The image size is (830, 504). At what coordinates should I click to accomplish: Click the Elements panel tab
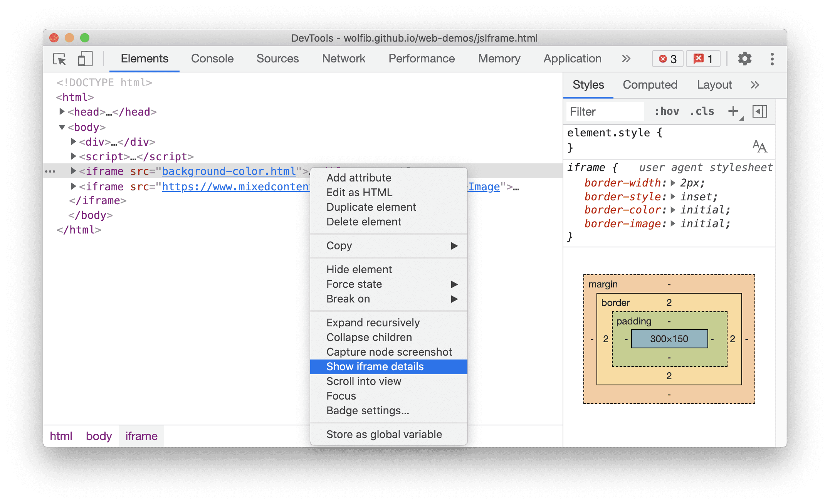coord(144,59)
